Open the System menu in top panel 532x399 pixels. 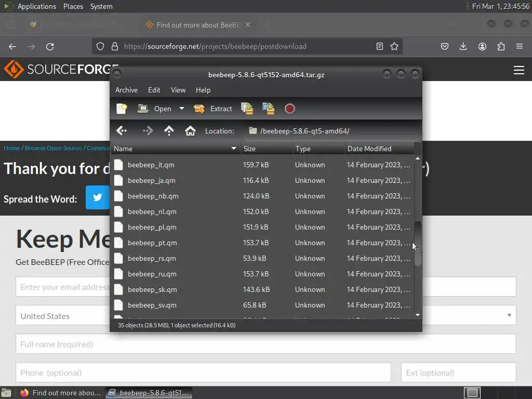click(x=101, y=6)
